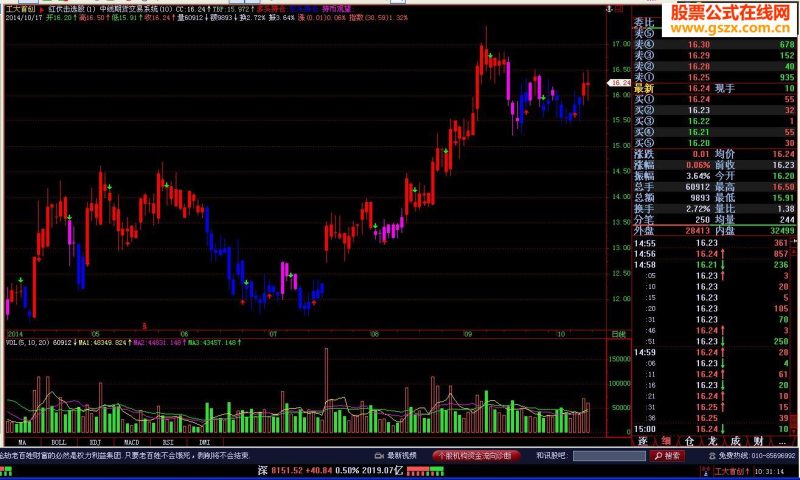
Task: Open the 财 finance tab
Action: 758,441
